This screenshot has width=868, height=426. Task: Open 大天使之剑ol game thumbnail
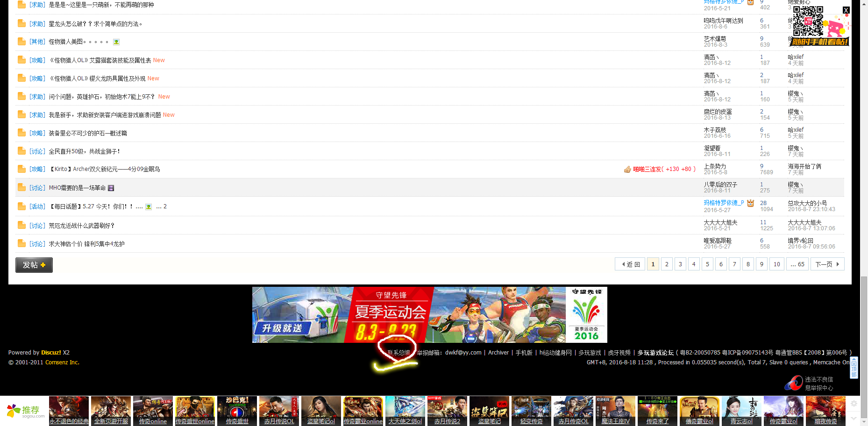click(x=405, y=411)
